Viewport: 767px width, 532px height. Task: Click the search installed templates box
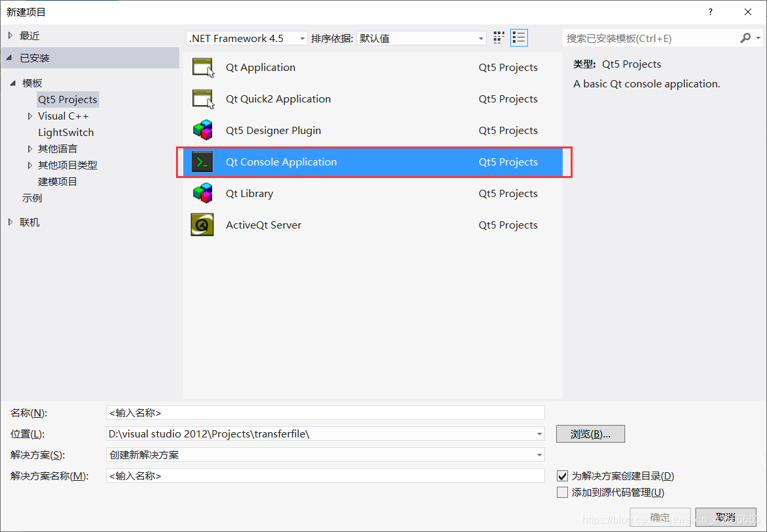tap(651, 38)
